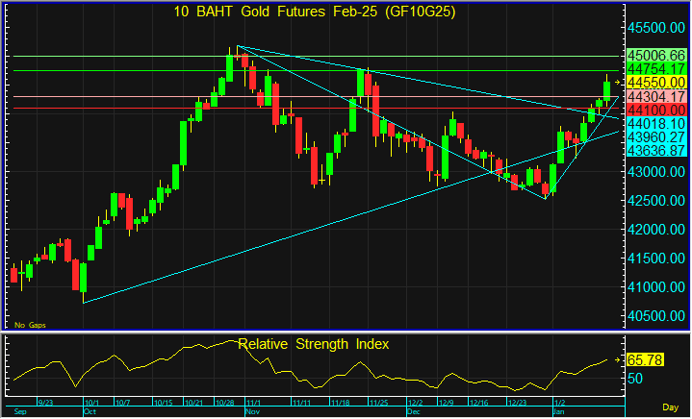Click the yellow 44550.00 current price tag
The width and height of the screenshot is (692, 419).
pyautogui.click(x=656, y=82)
